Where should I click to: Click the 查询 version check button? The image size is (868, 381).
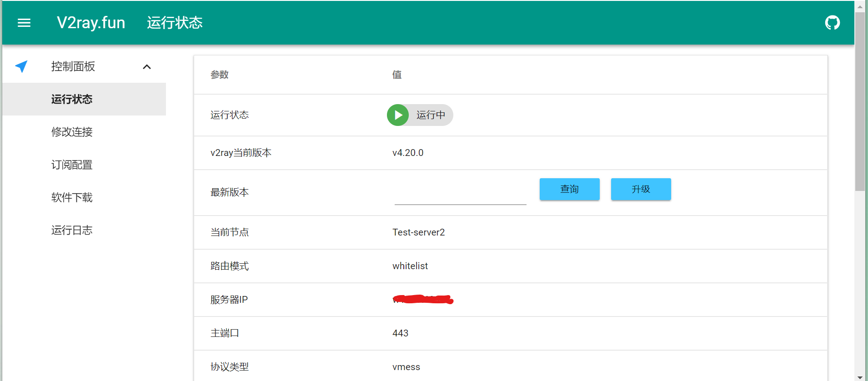(569, 189)
